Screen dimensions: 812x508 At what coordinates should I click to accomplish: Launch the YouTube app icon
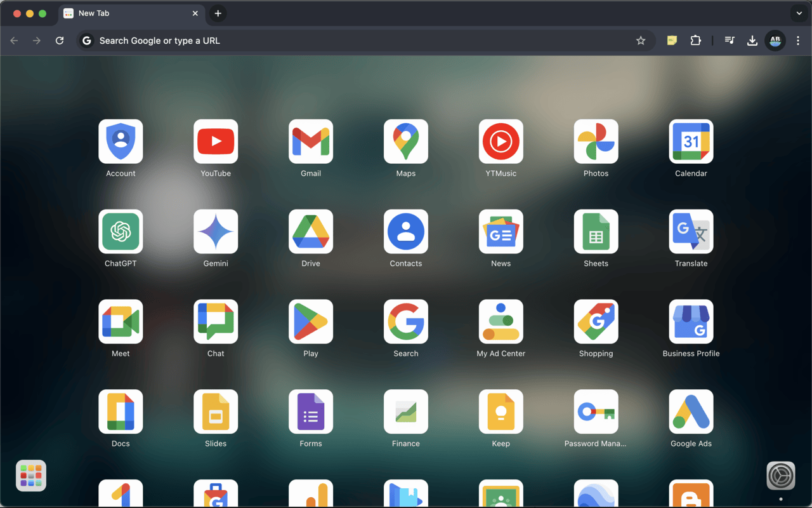pos(216,142)
